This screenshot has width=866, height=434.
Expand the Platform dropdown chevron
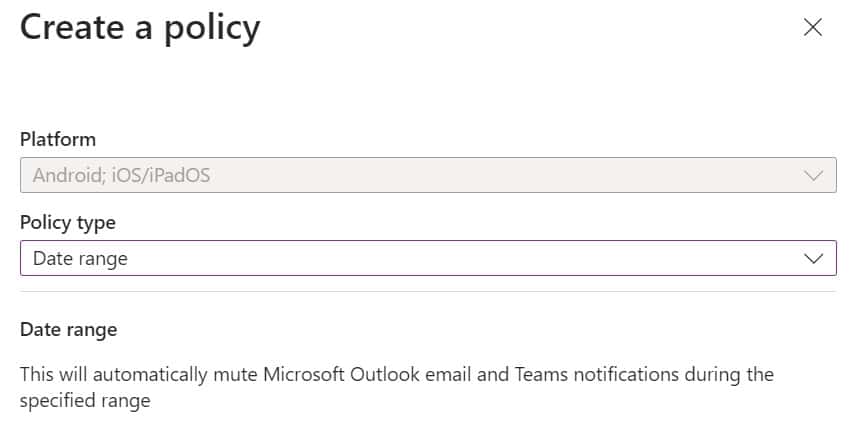click(813, 175)
